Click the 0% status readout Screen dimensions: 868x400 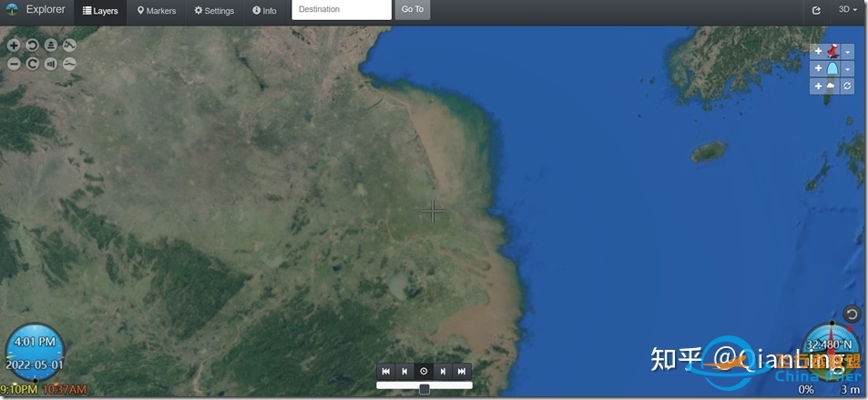(x=806, y=389)
